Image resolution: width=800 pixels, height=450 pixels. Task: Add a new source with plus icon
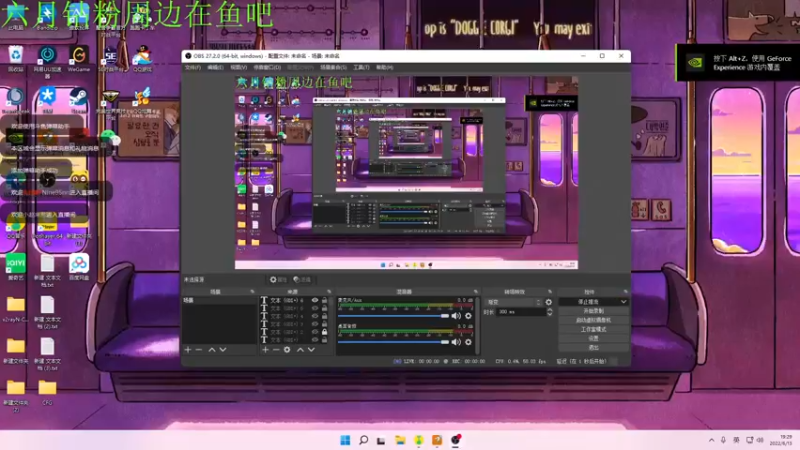tap(265, 349)
